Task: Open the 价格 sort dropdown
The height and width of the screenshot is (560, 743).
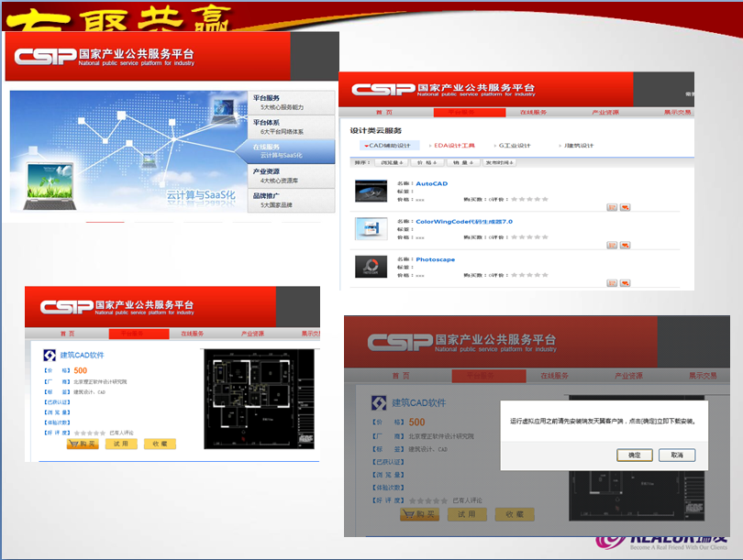Action: [426, 162]
